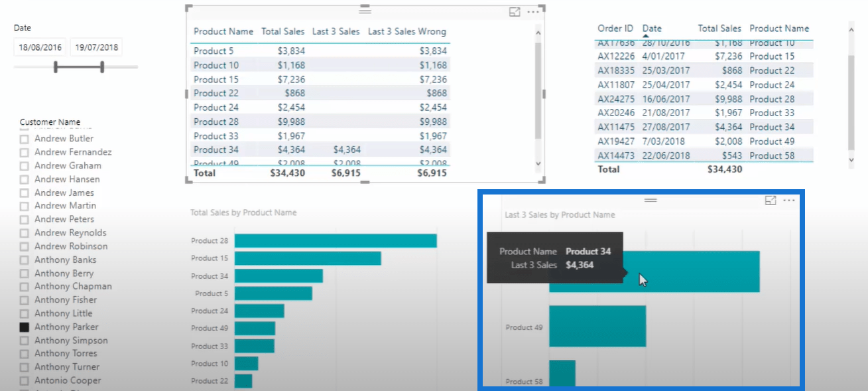
Task: Click order AX24275 in the orders table
Action: [x=616, y=99]
